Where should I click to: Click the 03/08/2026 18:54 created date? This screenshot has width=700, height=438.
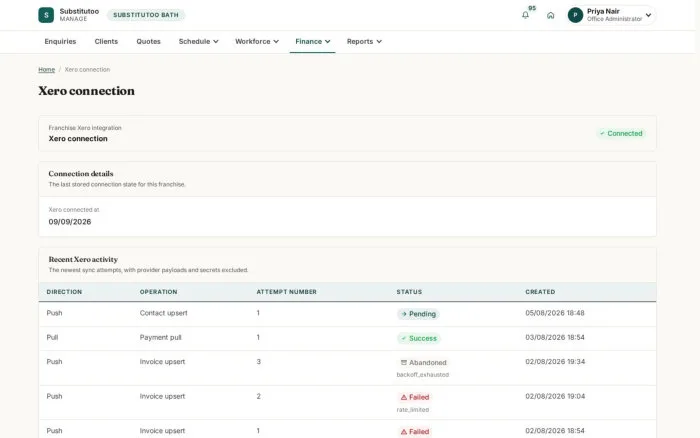coord(554,338)
